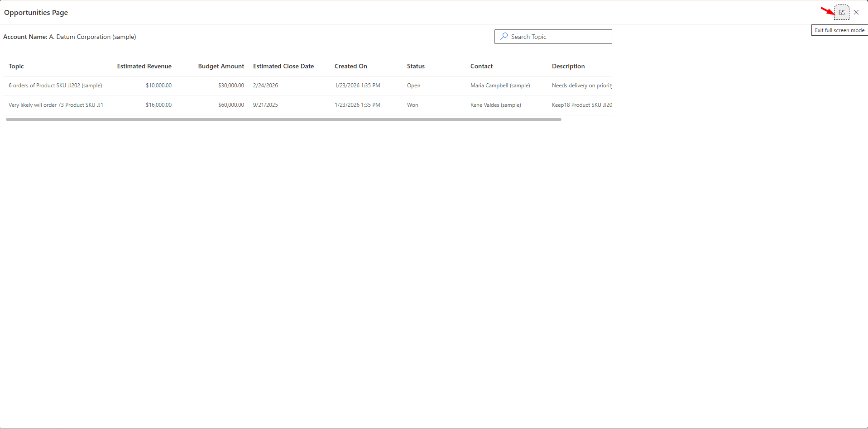Image resolution: width=868 pixels, height=429 pixels.
Task: Click the Description column header
Action: (x=568, y=66)
